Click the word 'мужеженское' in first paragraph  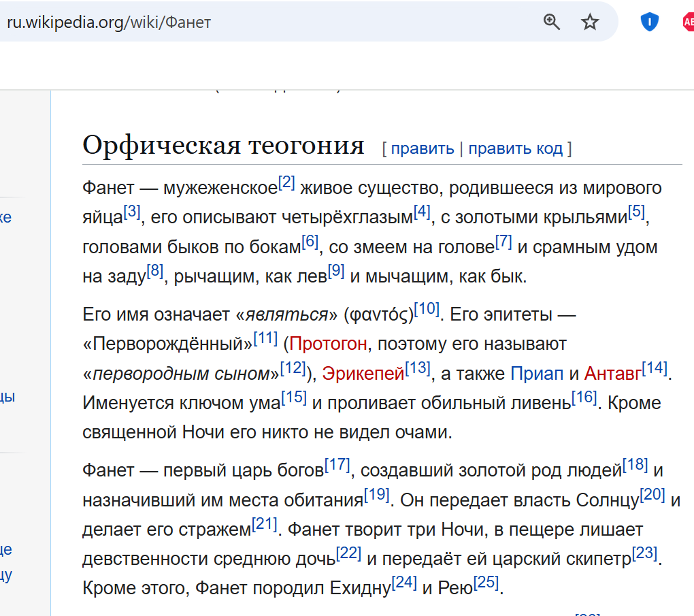coord(220,189)
